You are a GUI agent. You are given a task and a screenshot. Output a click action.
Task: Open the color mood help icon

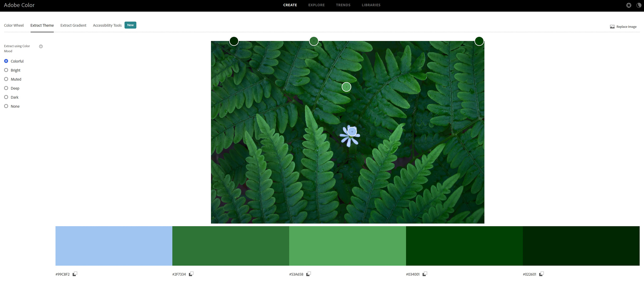pyautogui.click(x=41, y=46)
